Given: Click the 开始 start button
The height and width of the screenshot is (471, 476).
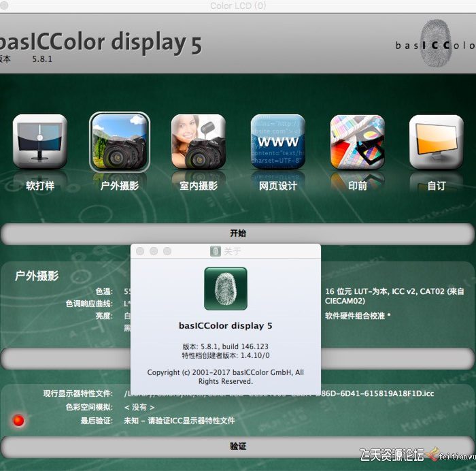Looking at the screenshot, I should pyautogui.click(x=238, y=233).
